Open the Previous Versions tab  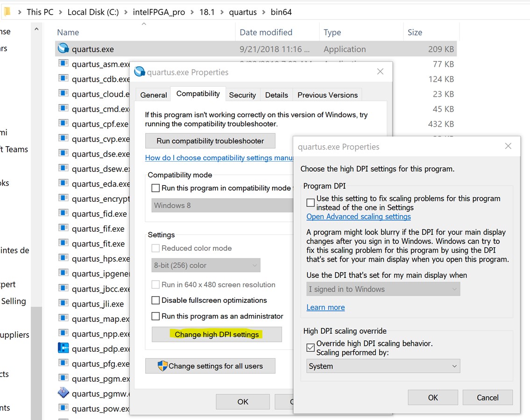[327, 95]
